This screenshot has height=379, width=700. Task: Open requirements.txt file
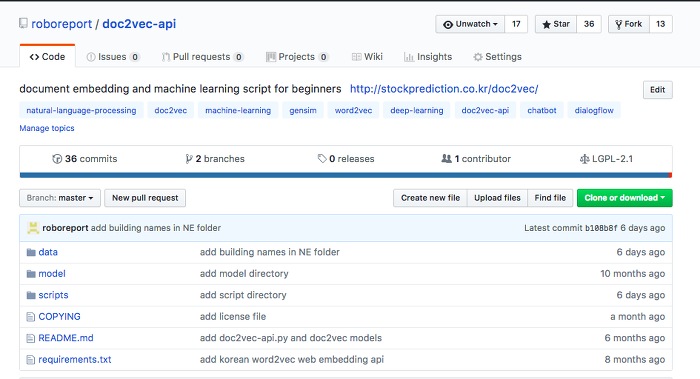tap(75, 359)
